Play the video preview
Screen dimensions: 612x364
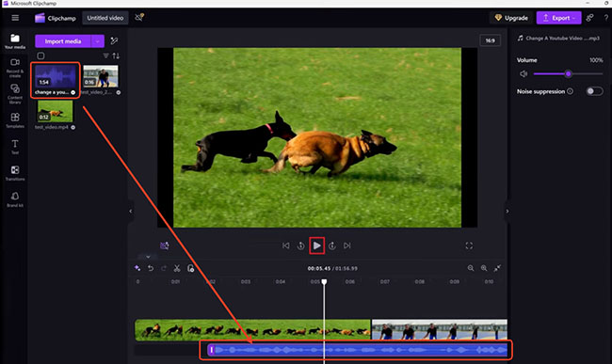pos(317,245)
